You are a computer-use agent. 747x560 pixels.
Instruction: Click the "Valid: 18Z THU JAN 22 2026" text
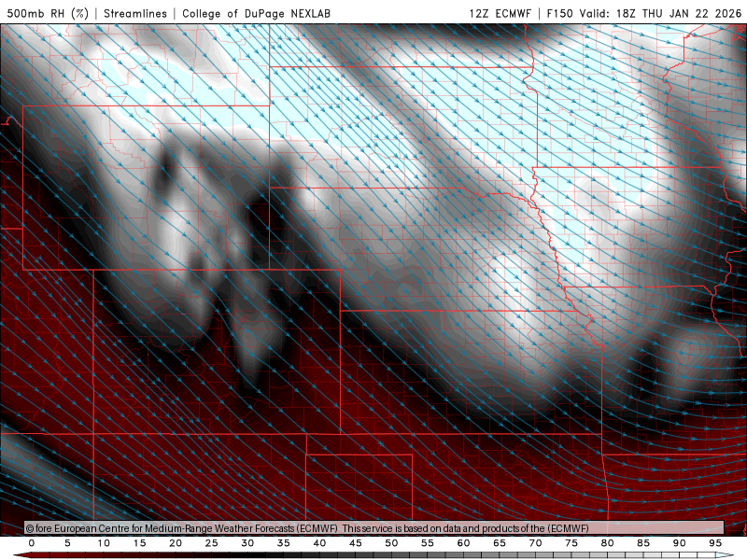pos(661,13)
